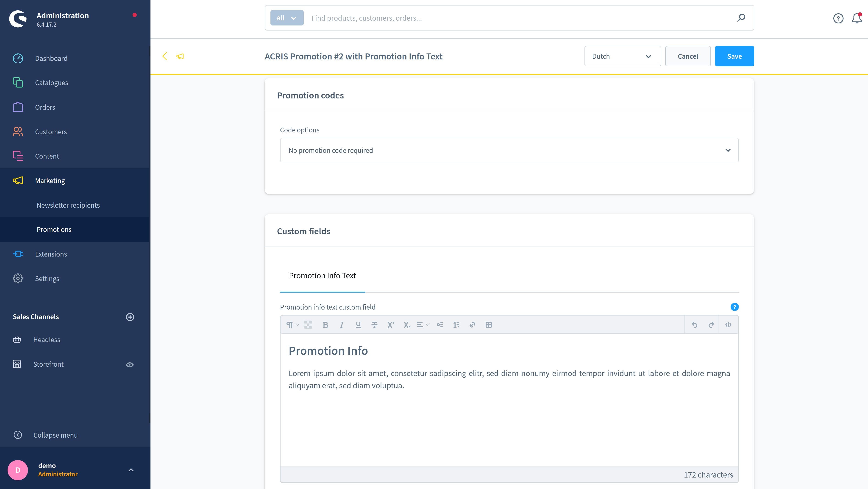The width and height of the screenshot is (868, 489).
Task: Open the Dutch language dropdown
Action: (622, 56)
